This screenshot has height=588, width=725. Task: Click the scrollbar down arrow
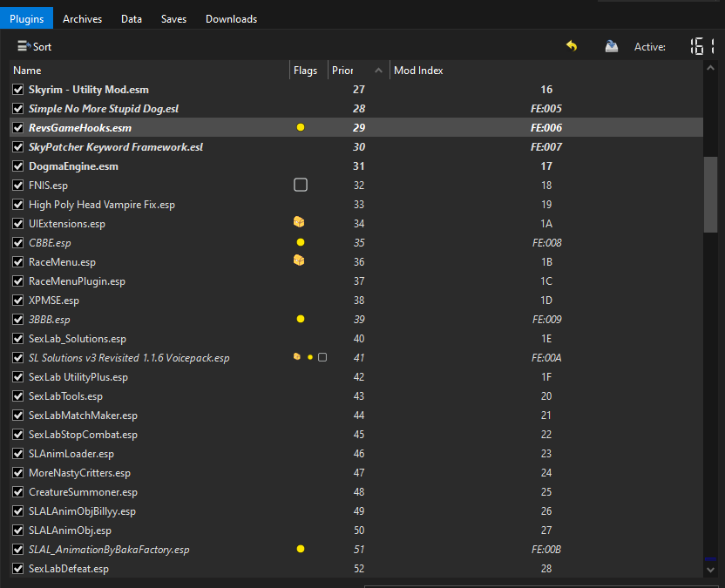(x=711, y=571)
